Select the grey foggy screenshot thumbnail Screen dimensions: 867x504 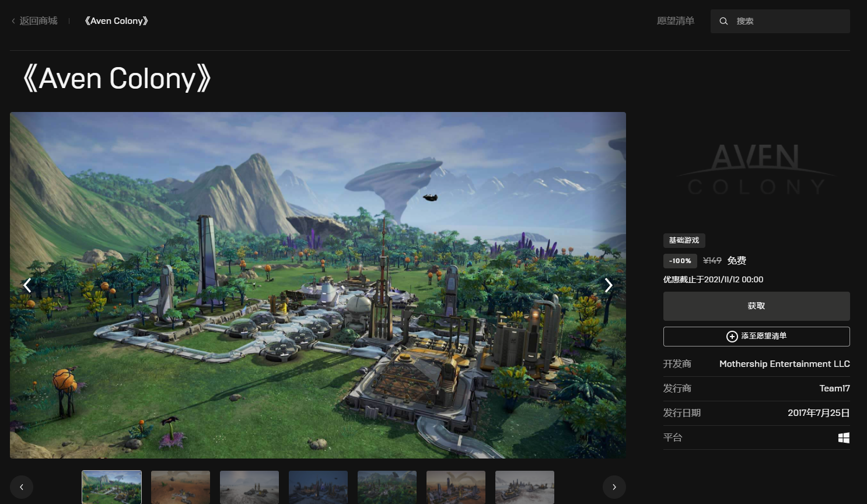coord(249,487)
